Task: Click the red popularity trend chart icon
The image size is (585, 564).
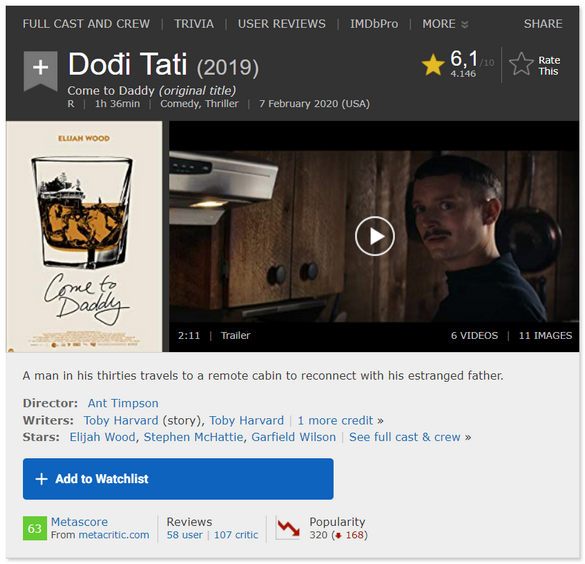Action: click(x=288, y=528)
